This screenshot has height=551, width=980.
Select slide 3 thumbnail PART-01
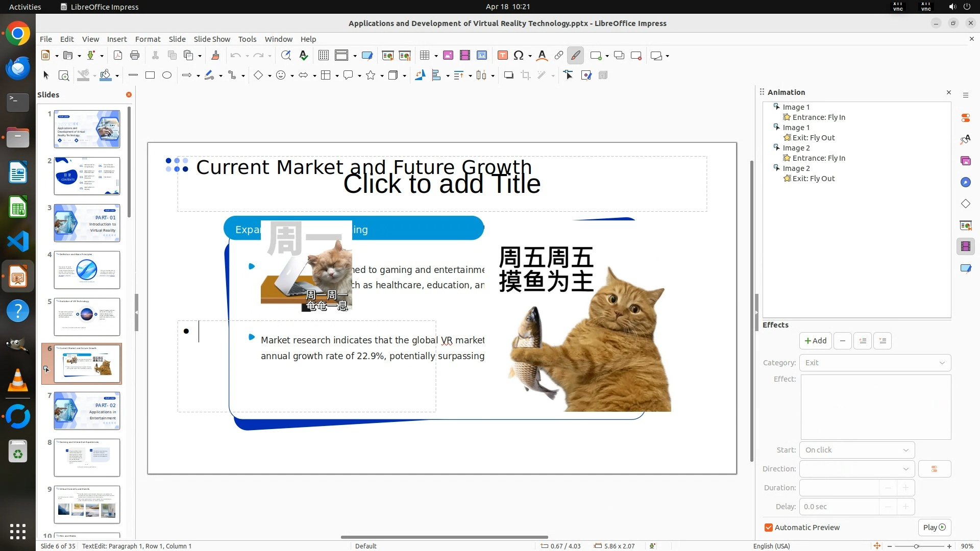(x=87, y=223)
